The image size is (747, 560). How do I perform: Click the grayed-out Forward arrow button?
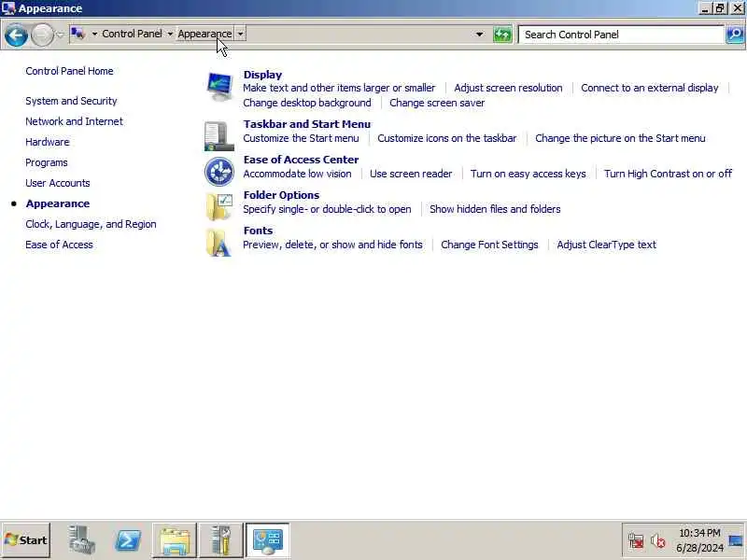(42, 35)
